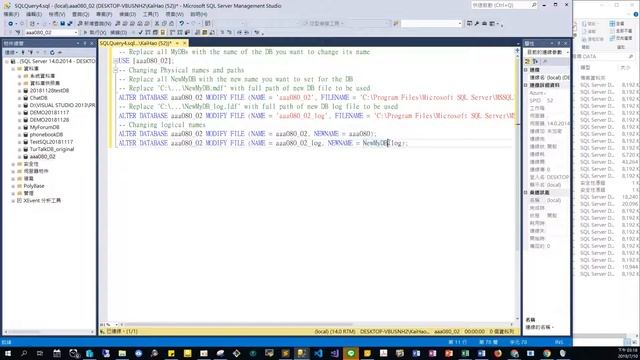Image resolution: width=640 pixels, height=360 pixels.
Task: Open Visual Studio Code from taskbar
Action: 318,353
